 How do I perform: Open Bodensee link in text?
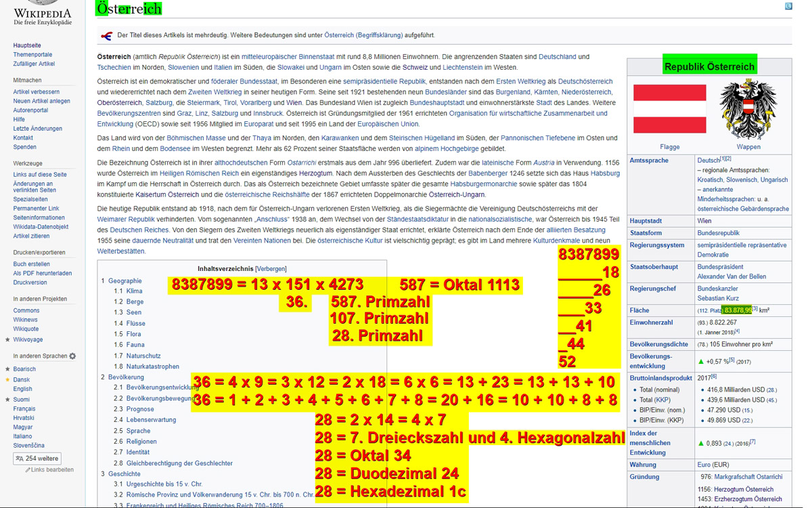176,149
